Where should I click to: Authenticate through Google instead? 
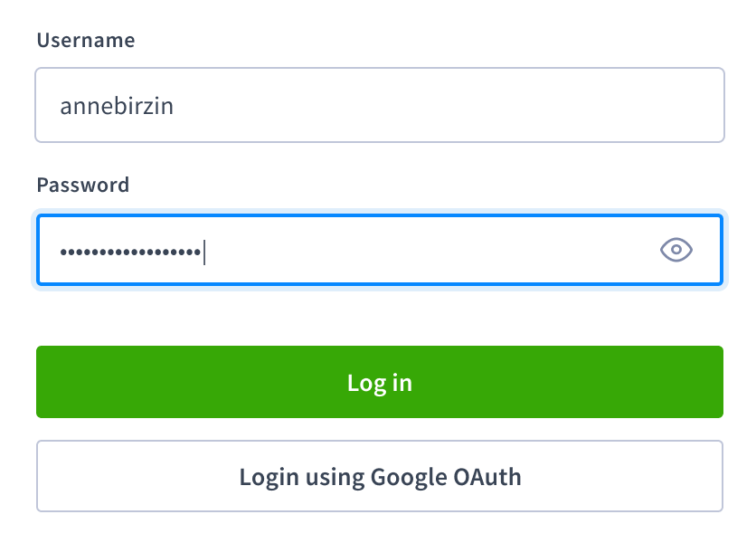point(379,476)
